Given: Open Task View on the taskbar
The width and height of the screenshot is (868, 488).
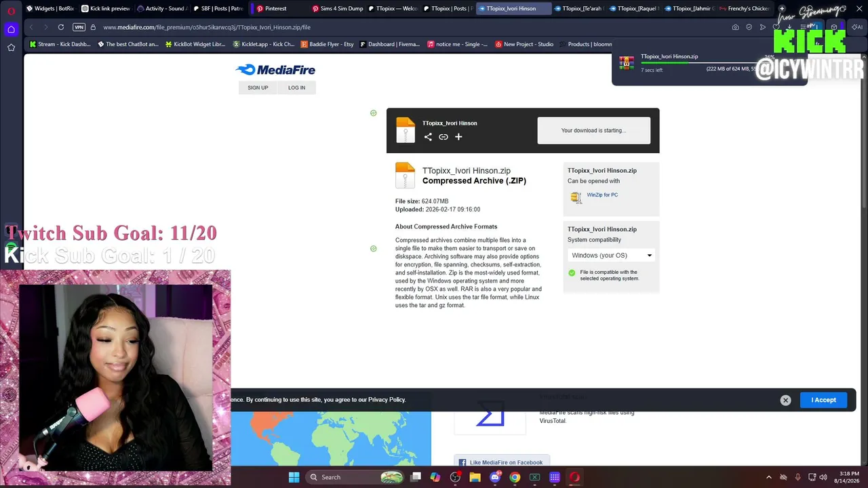Looking at the screenshot, I should click(x=416, y=477).
